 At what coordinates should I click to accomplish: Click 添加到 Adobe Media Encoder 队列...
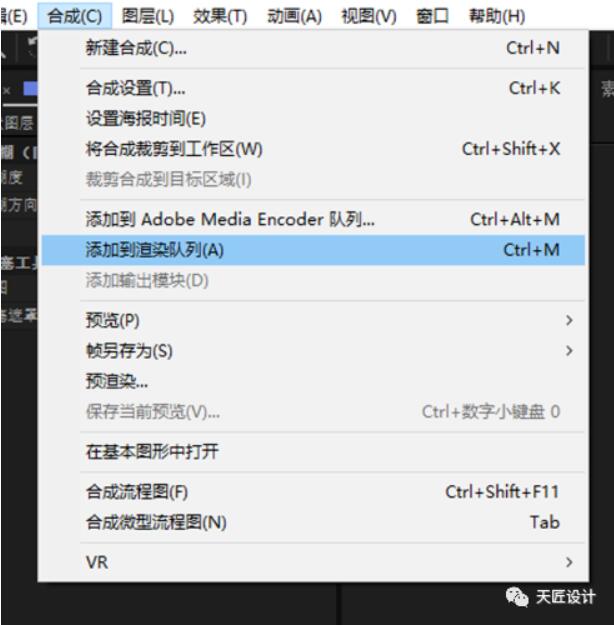(x=313, y=219)
